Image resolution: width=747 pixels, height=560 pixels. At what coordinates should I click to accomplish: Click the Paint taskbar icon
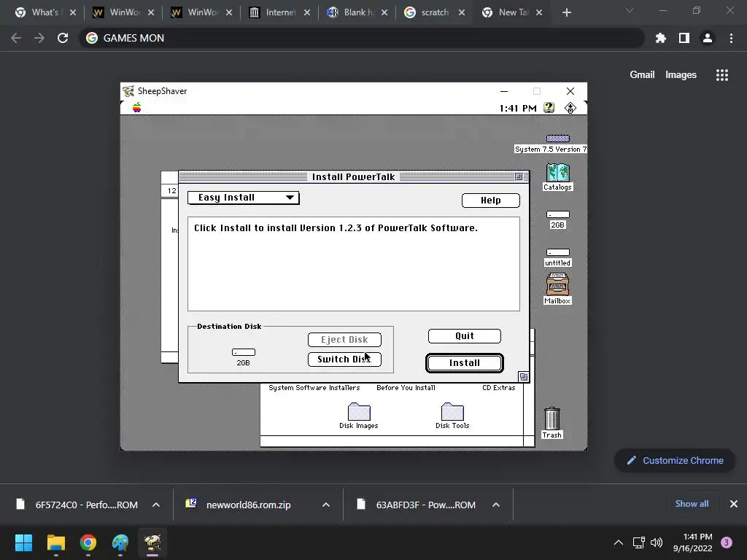pos(120,542)
